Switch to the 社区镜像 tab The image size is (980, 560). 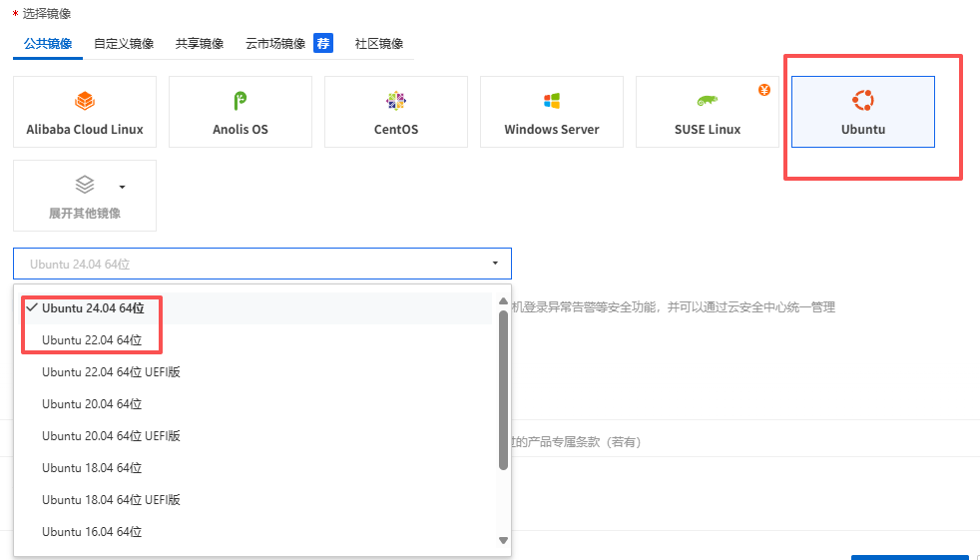(x=379, y=44)
